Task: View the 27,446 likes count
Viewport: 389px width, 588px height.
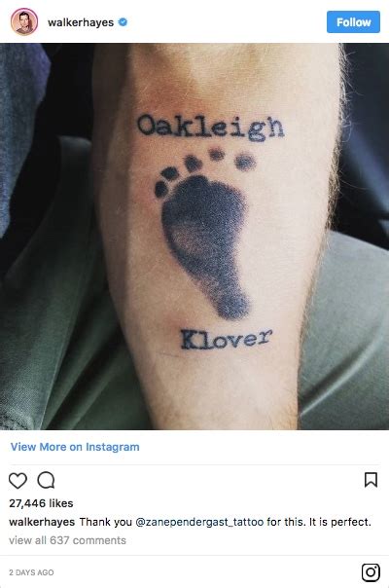Action: [x=41, y=503]
